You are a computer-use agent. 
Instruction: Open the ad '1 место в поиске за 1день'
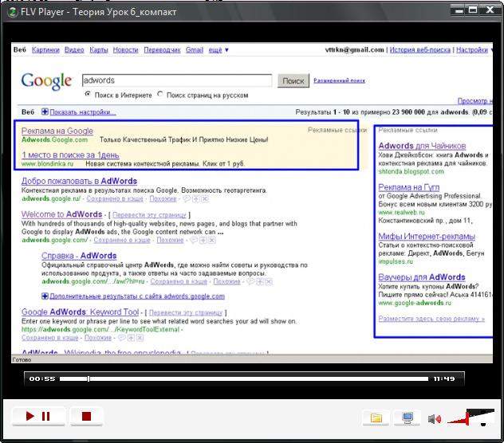point(70,155)
